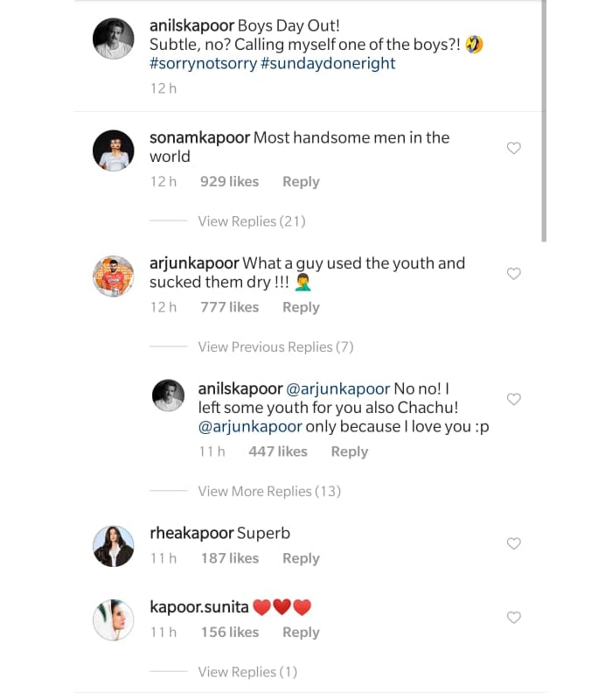
Task: Expand View Replies (21) under sonamkapoor
Action: [251, 221]
